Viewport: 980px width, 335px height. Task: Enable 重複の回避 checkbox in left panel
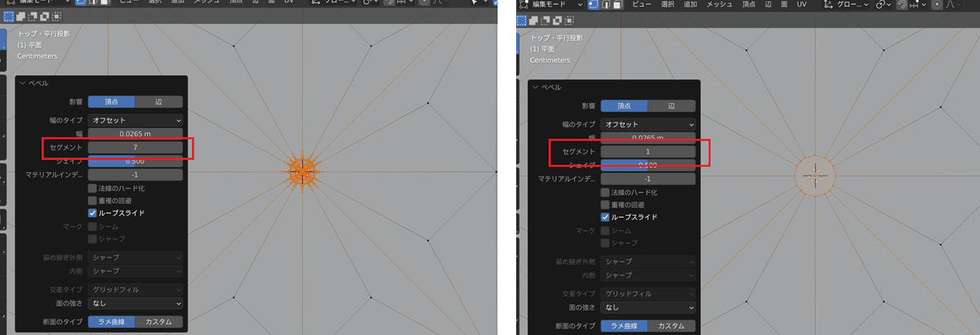coord(92,201)
